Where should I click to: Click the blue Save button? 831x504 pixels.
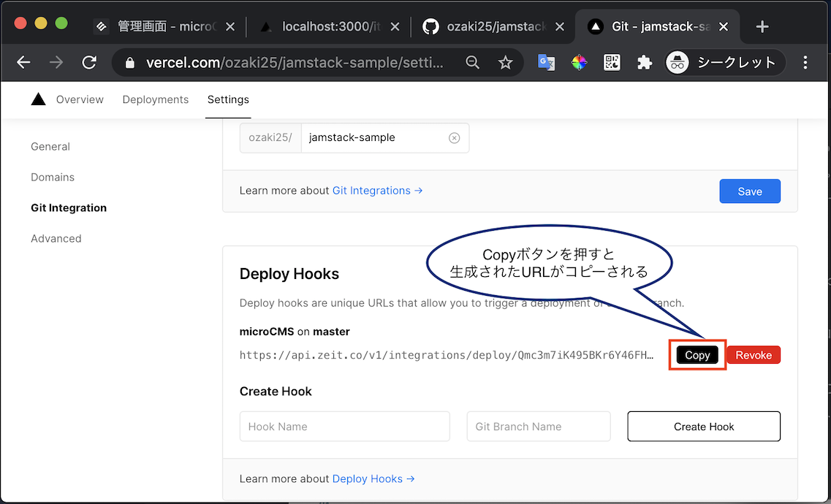tap(749, 191)
